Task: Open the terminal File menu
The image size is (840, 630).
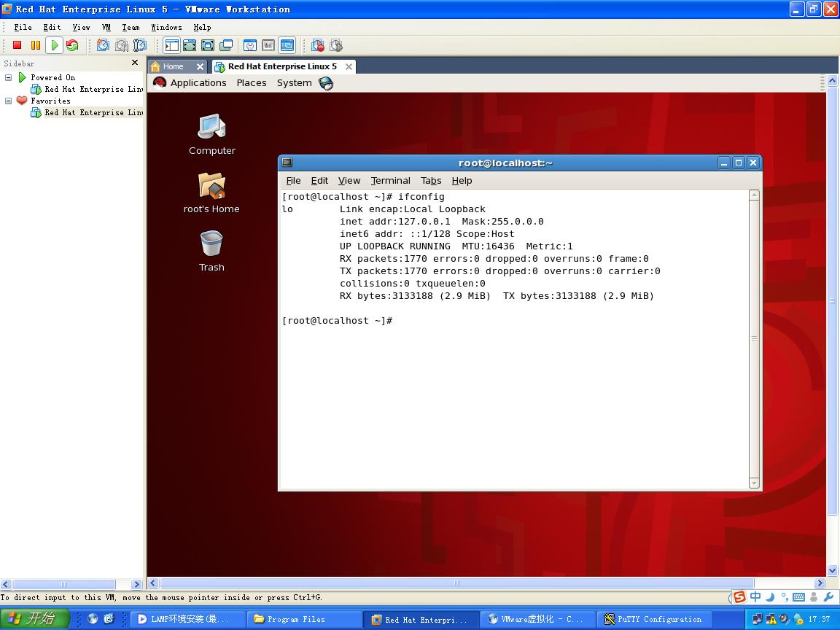Action: tap(294, 181)
